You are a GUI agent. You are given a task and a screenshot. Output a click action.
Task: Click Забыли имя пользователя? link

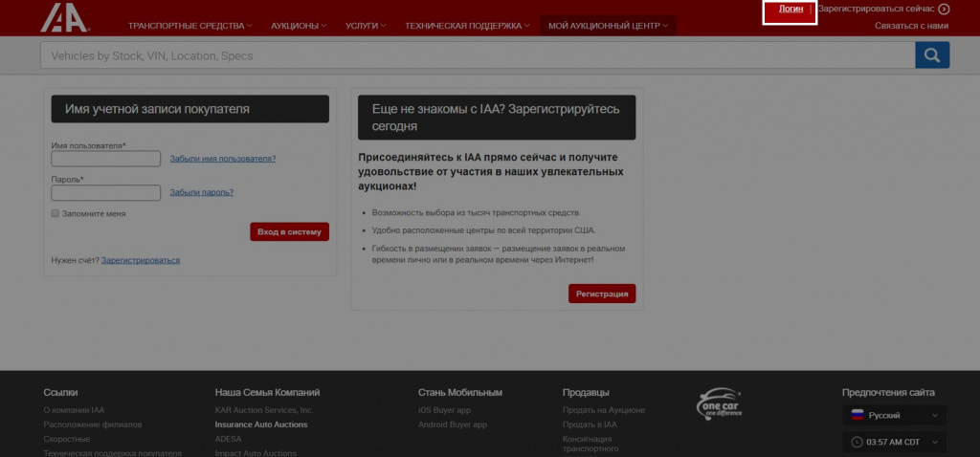click(x=222, y=159)
